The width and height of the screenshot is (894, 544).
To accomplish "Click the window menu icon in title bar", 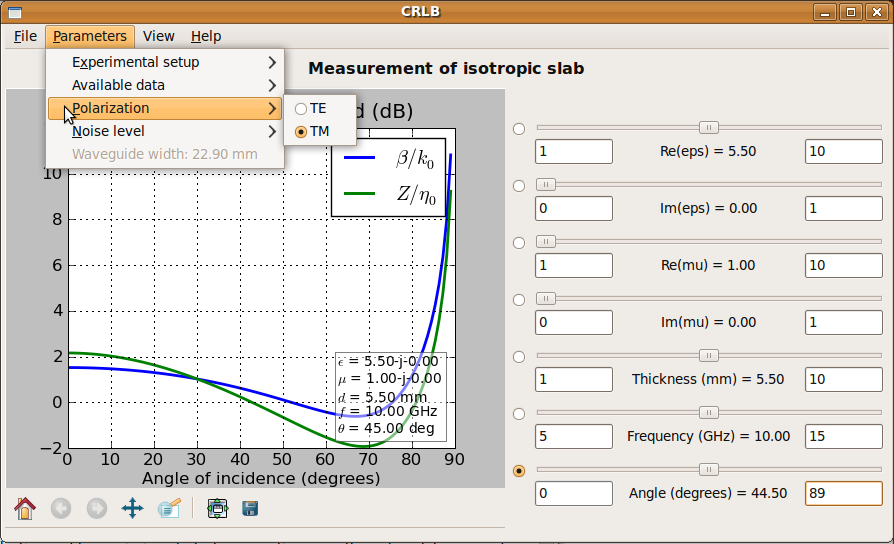I will (15, 12).
